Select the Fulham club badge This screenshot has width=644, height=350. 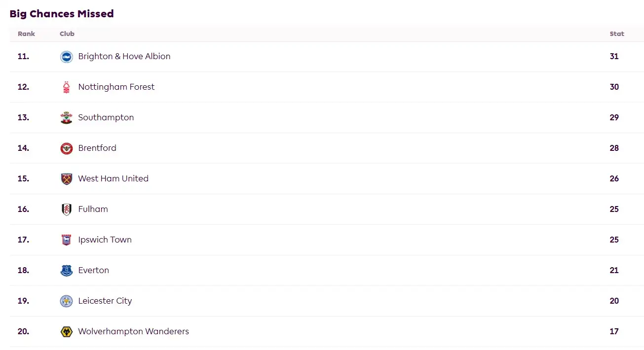[x=66, y=210]
